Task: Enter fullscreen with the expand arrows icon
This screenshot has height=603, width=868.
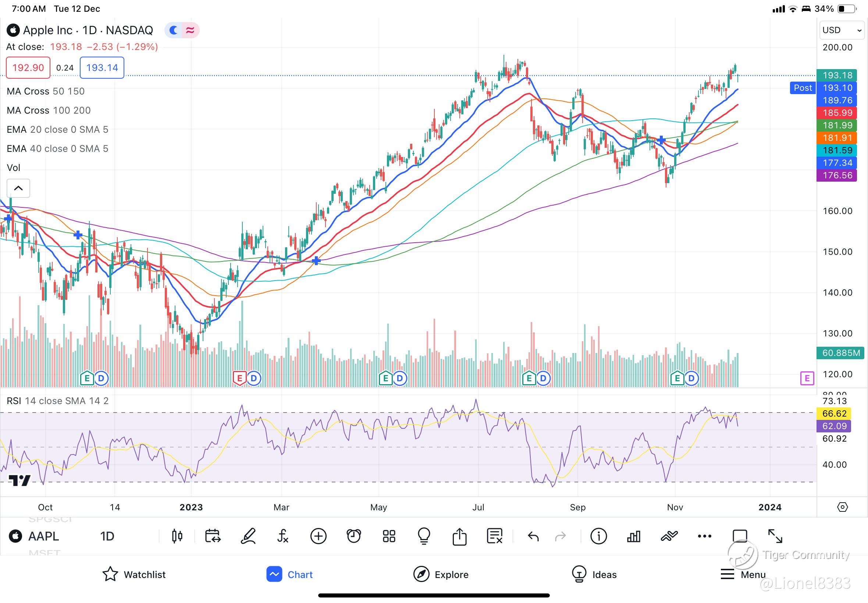Action: (x=775, y=536)
